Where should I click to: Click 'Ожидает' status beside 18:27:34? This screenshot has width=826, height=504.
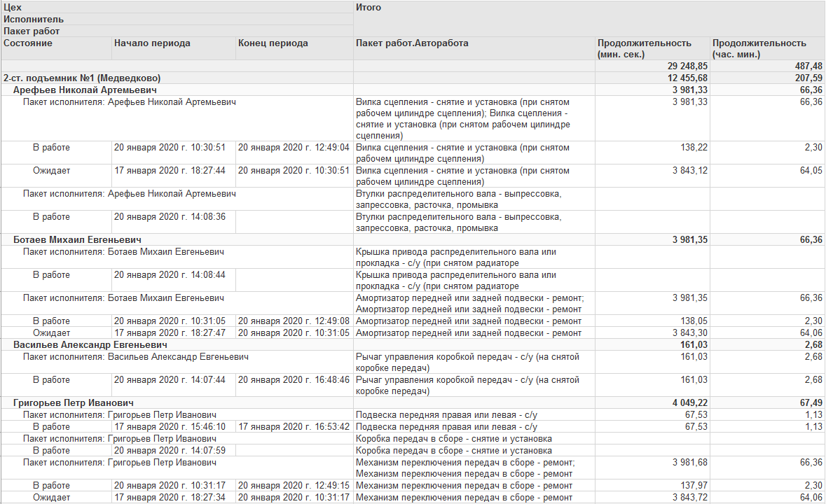click(x=51, y=497)
